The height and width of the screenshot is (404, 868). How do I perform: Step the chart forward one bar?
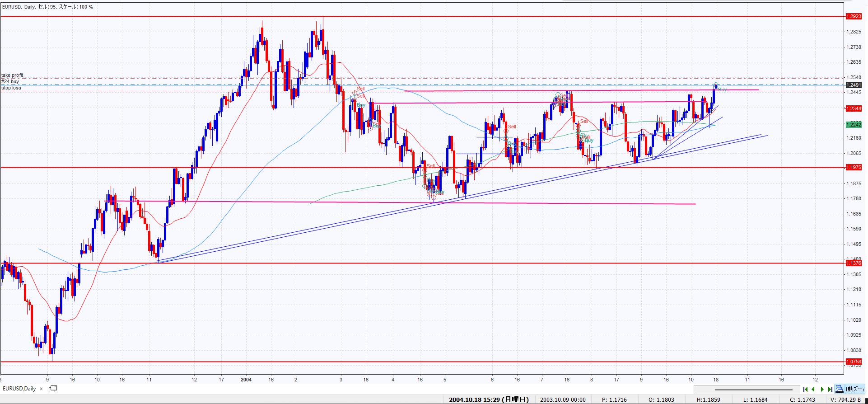pyautogui.click(x=822, y=389)
